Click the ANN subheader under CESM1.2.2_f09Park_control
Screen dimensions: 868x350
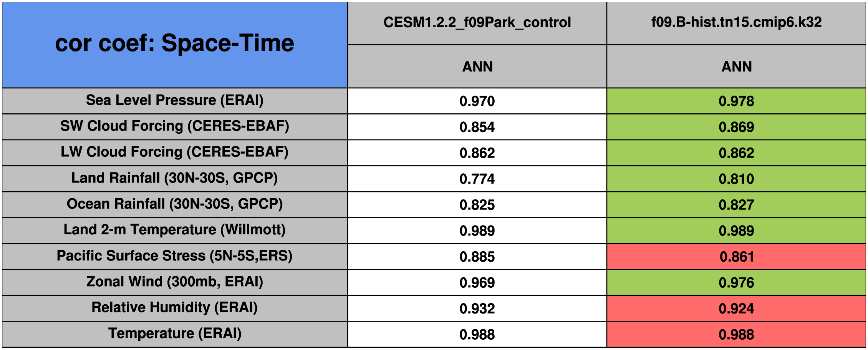477,67
